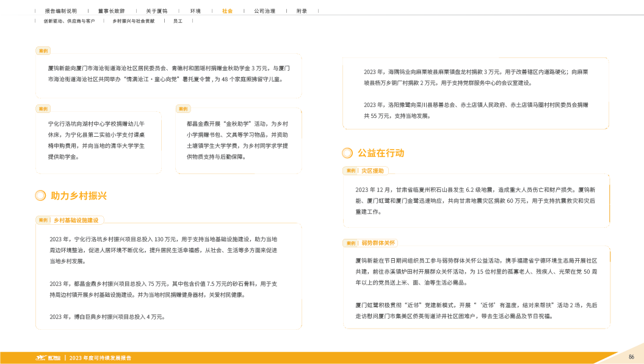
Task: Select the 案例 乡村基础设施建设 label
Action: 70,220
